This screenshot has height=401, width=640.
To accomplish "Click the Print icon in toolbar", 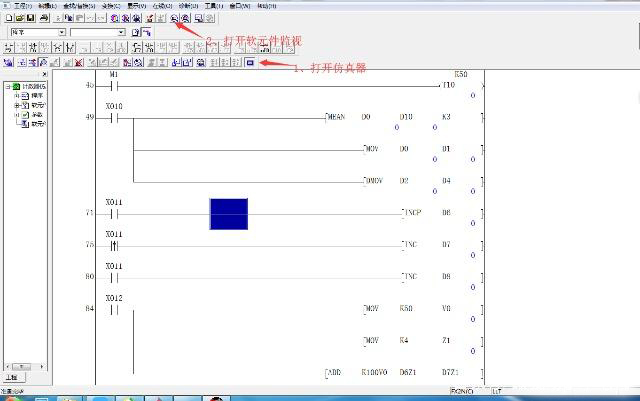I will [x=44, y=18].
